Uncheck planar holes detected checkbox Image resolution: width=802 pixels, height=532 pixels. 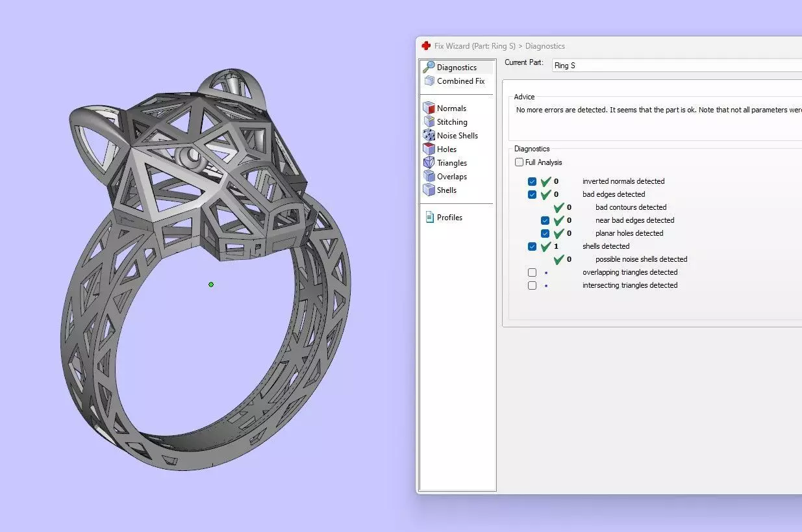tap(545, 234)
